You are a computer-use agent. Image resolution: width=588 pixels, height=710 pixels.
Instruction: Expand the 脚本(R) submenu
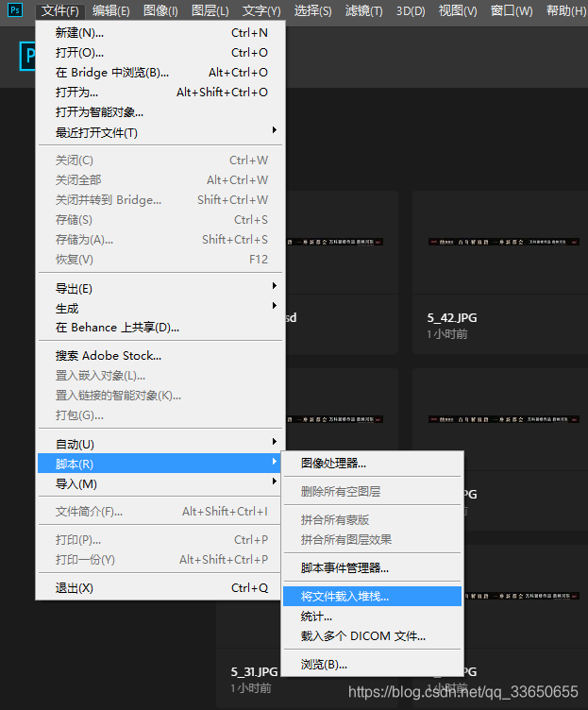(160, 464)
